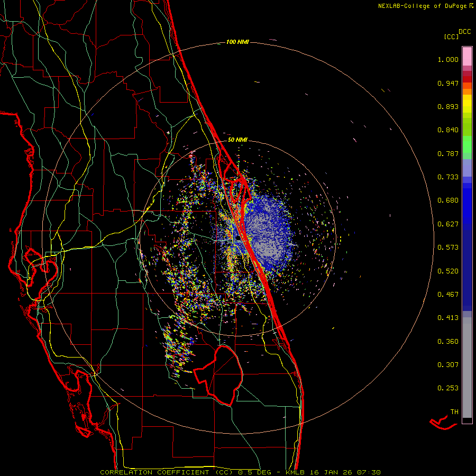
Task: Click the 0.840 scale value
Action: 448,130
